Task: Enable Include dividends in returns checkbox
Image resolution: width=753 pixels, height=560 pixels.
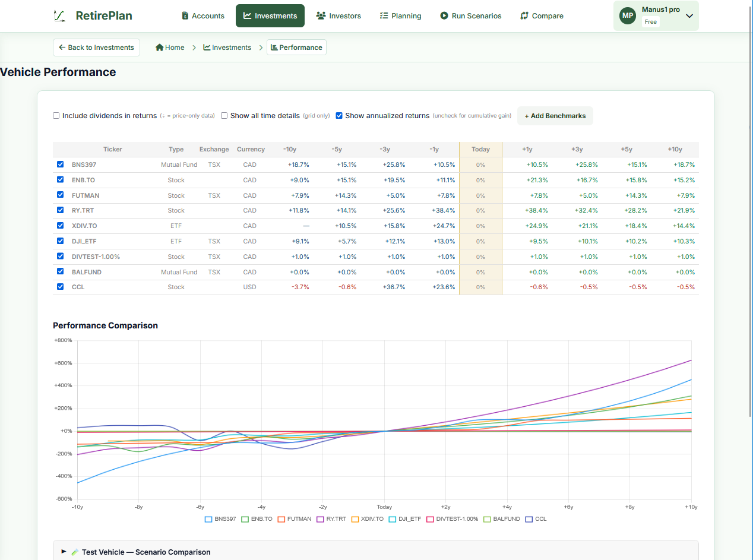Action: coord(56,116)
